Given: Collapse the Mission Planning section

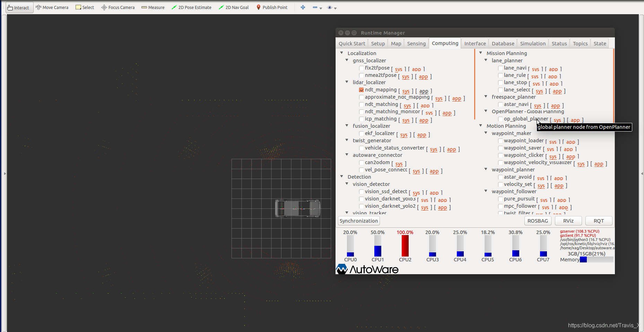Looking at the screenshot, I should [x=480, y=53].
